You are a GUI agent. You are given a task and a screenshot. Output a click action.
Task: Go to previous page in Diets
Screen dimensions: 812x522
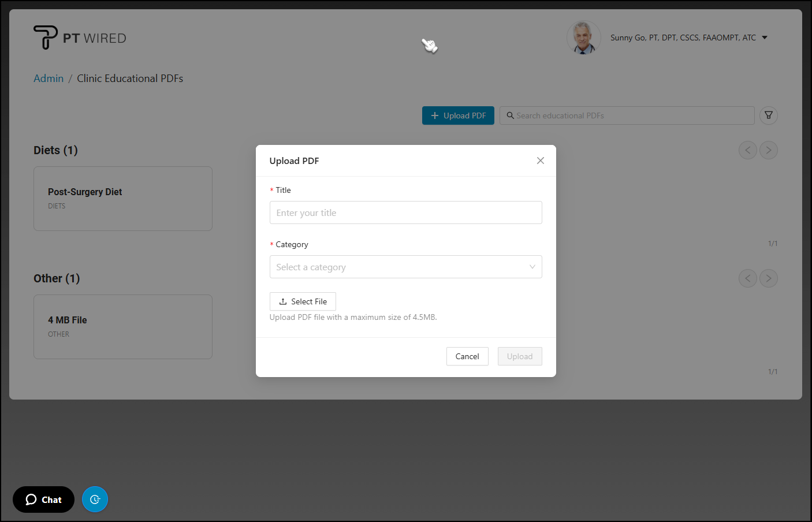[747, 150]
